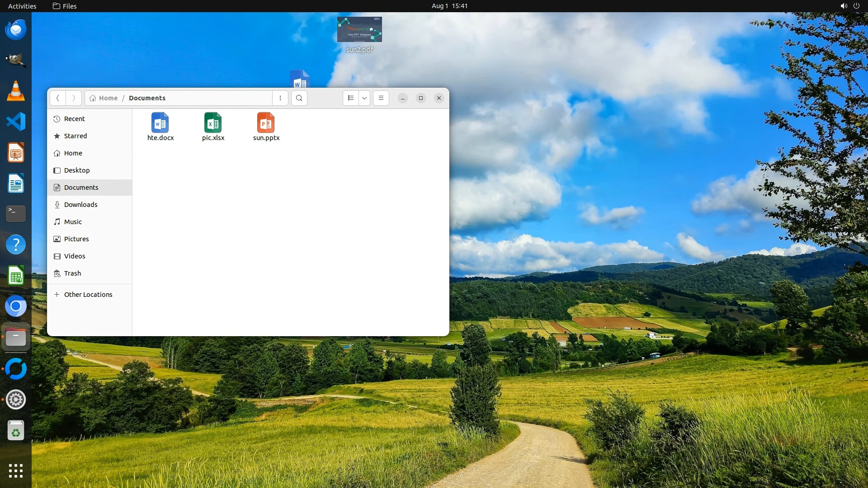
Task: Open the three-dot path options menu
Action: 280,98
